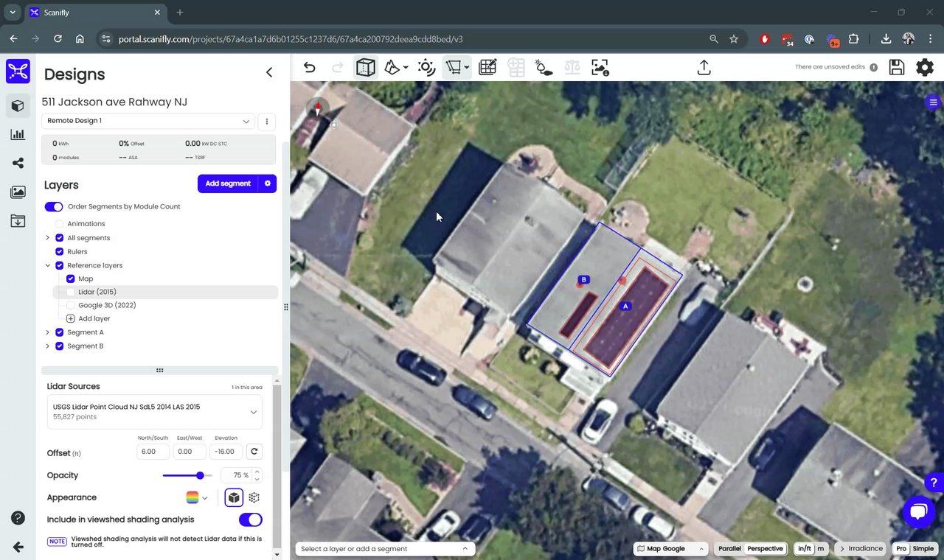The width and height of the screenshot is (944, 560).
Task: Click the Opacity slider handle
Action: [200, 476]
